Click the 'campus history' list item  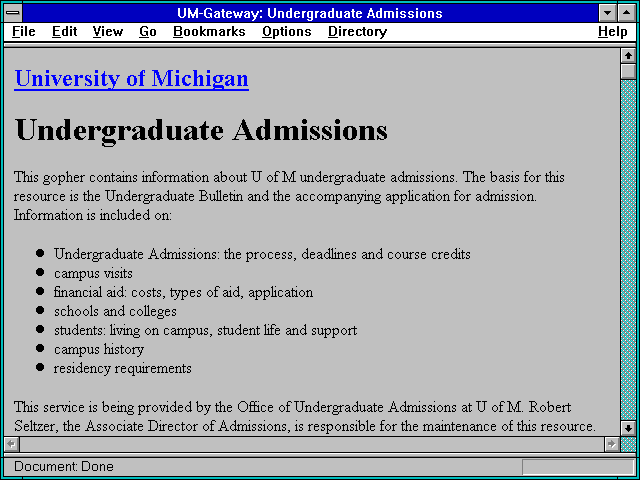click(99, 349)
